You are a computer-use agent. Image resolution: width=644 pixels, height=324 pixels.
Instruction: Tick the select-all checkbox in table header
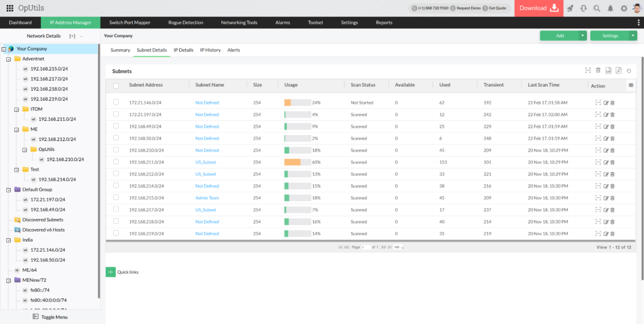[116, 86]
